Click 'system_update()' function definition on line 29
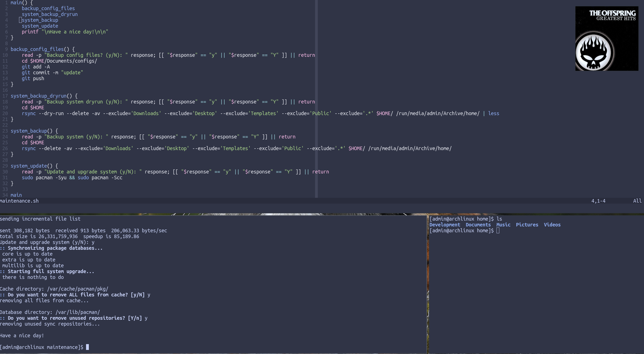The image size is (644, 354). coord(34,166)
